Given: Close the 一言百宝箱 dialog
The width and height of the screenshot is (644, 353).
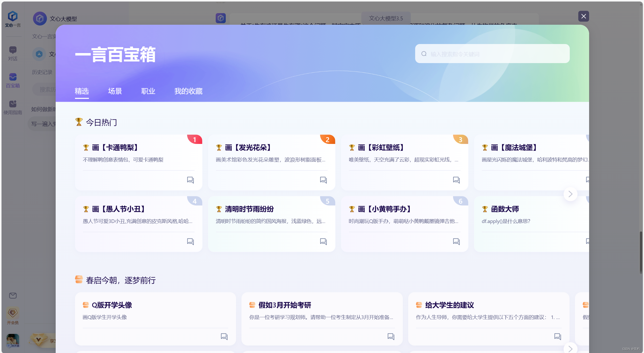Looking at the screenshot, I should click(583, 16).
